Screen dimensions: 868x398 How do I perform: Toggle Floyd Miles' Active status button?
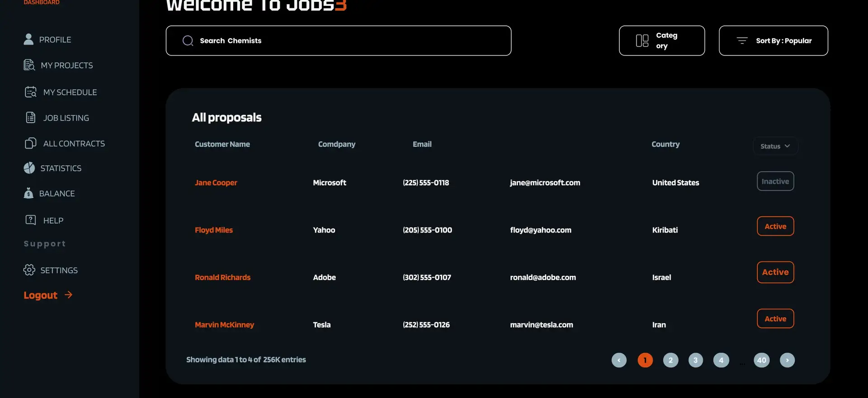pyautogui.click(x=775, y=226)
